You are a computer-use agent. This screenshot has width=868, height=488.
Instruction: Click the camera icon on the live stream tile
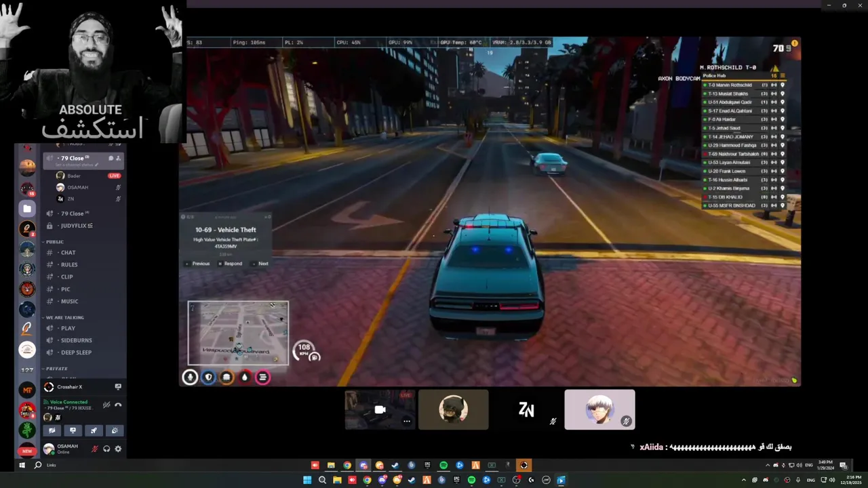tap(380, 409)
